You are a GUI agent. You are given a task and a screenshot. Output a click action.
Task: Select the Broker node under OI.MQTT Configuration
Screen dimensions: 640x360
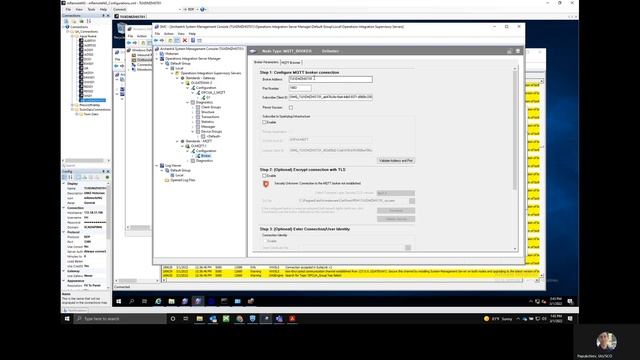click(x=206, y=156)
